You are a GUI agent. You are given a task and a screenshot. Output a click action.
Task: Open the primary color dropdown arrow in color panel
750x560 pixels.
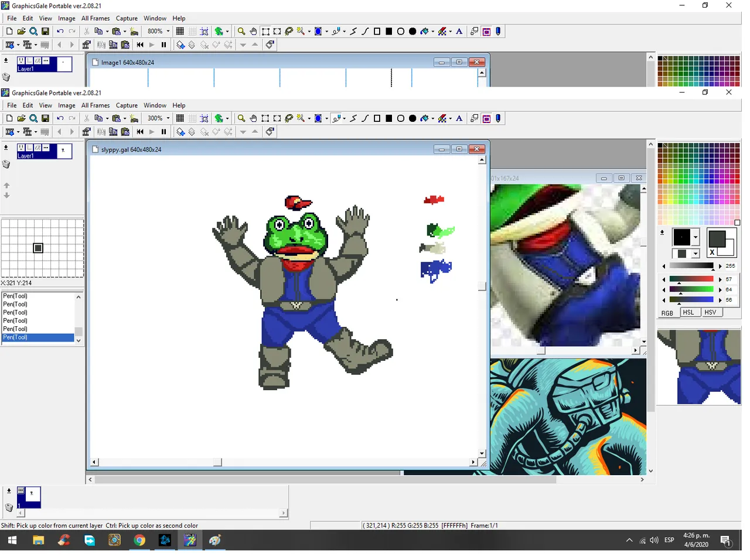pos(696,237)
